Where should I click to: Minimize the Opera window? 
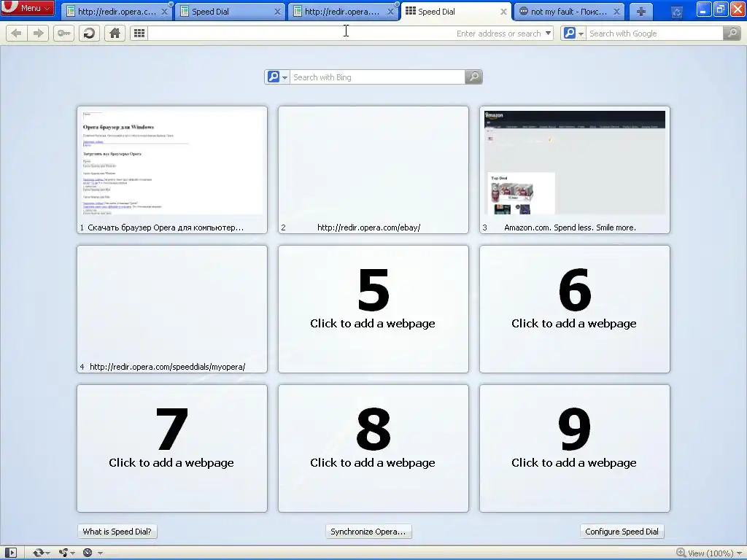[x=704, y=9]
